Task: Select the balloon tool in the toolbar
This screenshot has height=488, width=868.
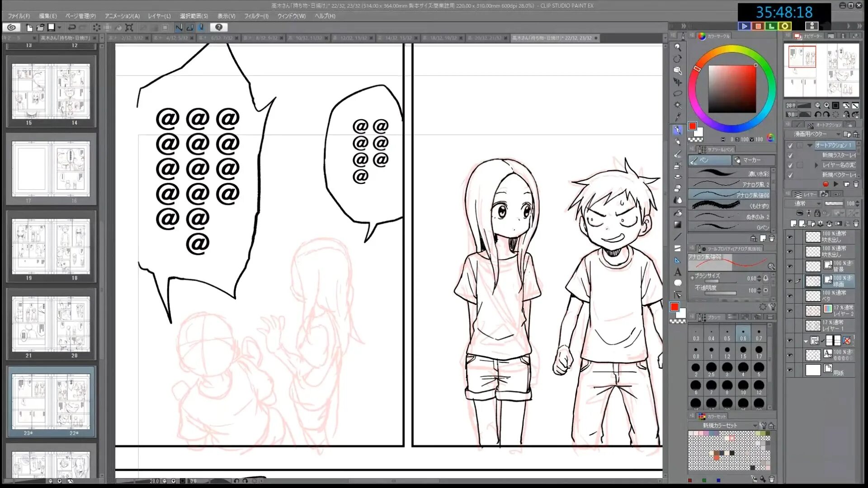Action: click(x=678, y=282)
